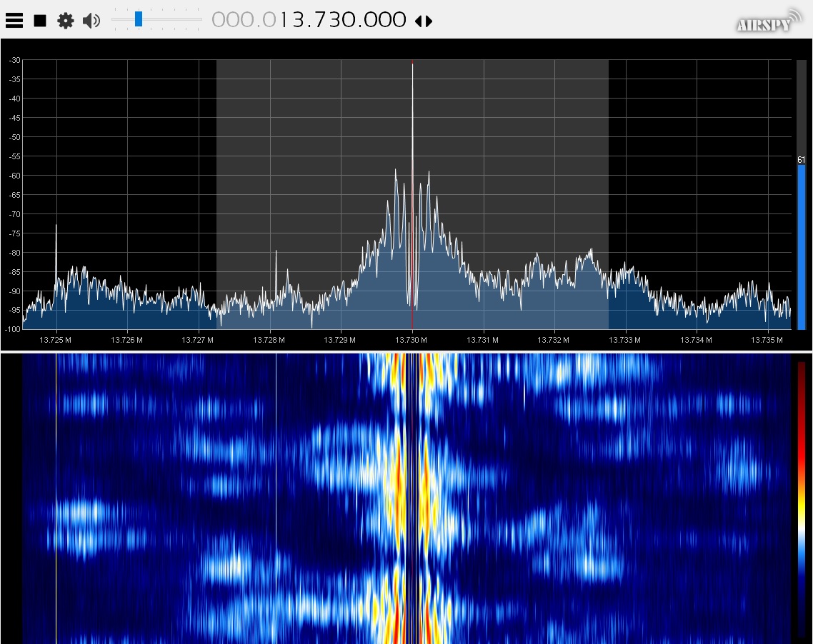
Task: Click the Airspy logo
Action: click(x=769, y=21)
